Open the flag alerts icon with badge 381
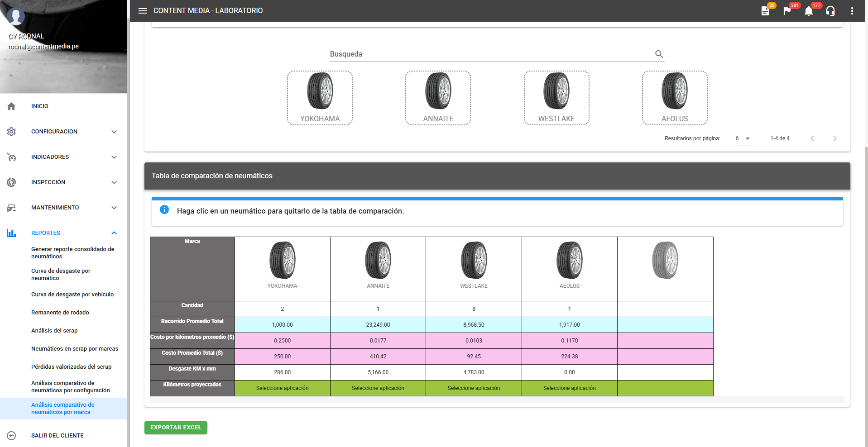 point(787,11)
